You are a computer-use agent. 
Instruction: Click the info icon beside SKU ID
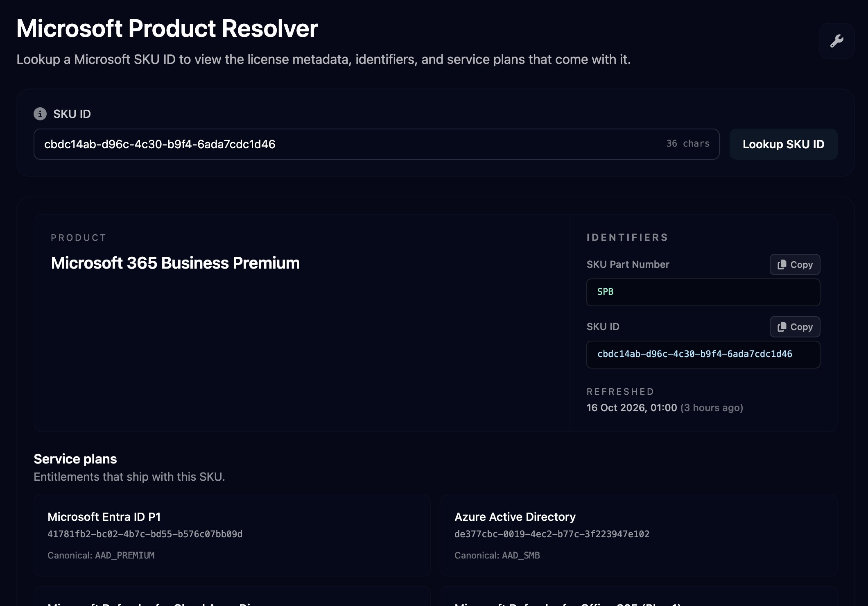pos(40,114)
